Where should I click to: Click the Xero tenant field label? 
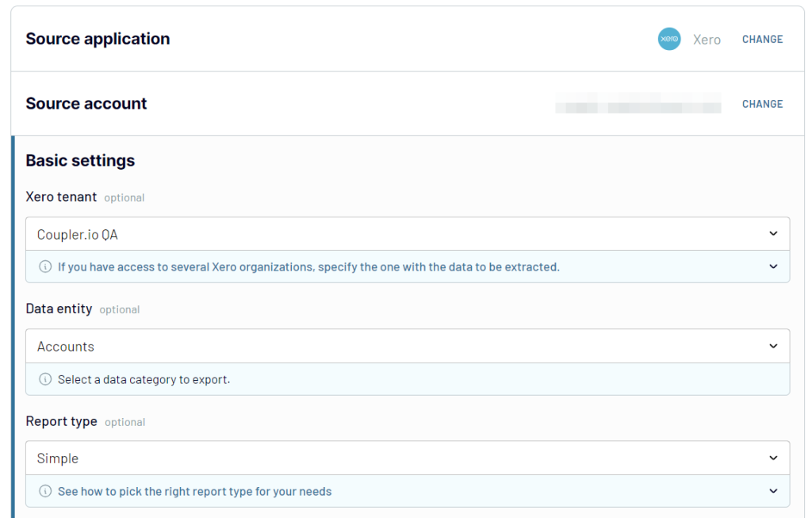[x=61, y=197]
